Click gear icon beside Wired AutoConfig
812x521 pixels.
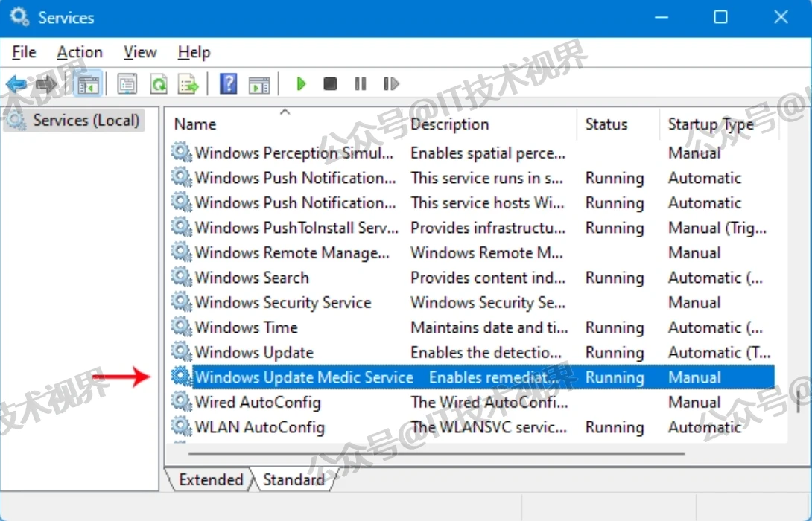pyautogui.click(x=181, y=401)
